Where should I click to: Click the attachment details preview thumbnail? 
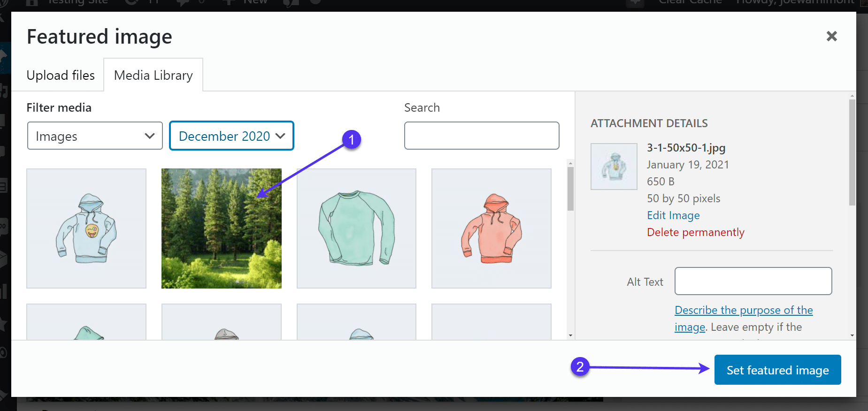click(x=614, y=167)
